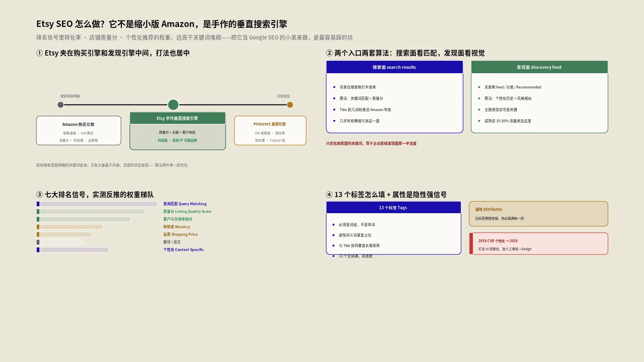Image resolution: width=644 pixels, height=362 pixels.
Task: Click the caption starting 既有搜索意图明确的关键词查询
Action: click(112, 165)
